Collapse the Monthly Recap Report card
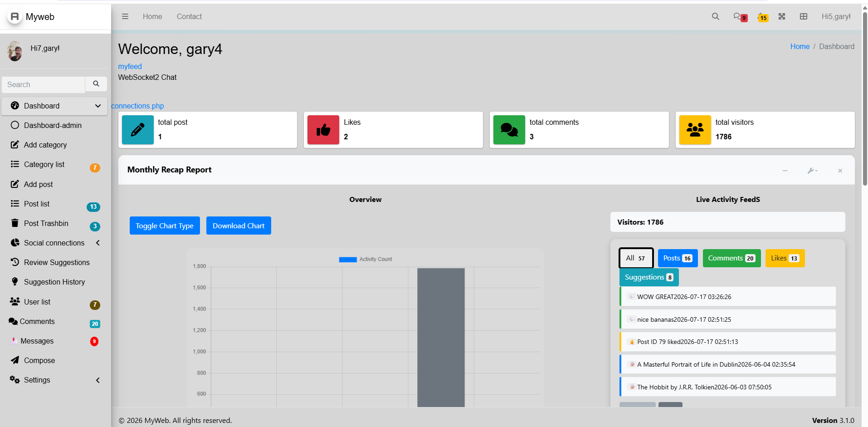This screenshot has height=427, width=868. coord(785,171)
